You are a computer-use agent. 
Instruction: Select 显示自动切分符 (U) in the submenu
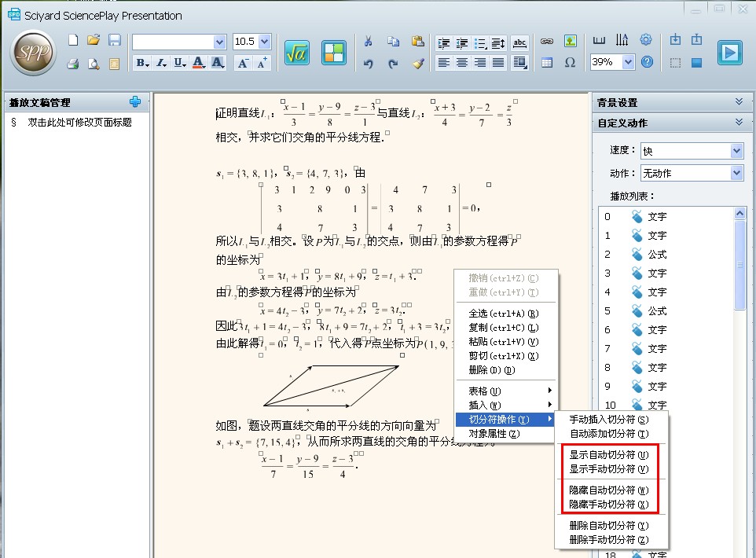[x=611, y=455]
